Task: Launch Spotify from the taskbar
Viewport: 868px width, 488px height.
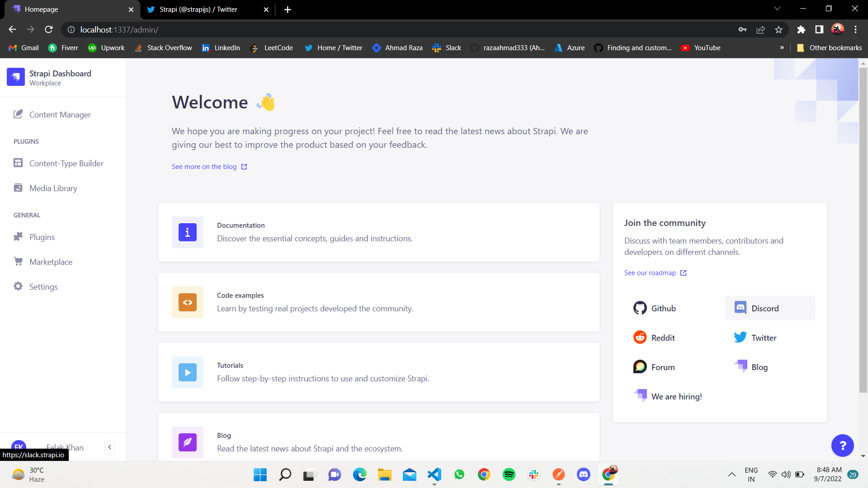Action: pos(509,474)
